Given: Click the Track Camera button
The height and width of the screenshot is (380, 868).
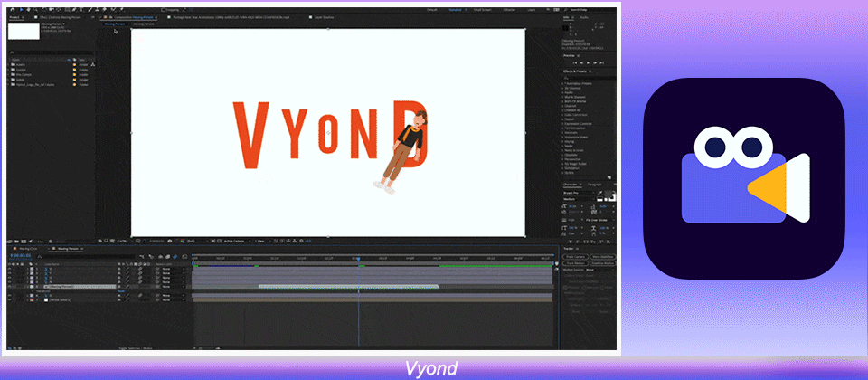Looking at the screenshot, I should [575, 256].
